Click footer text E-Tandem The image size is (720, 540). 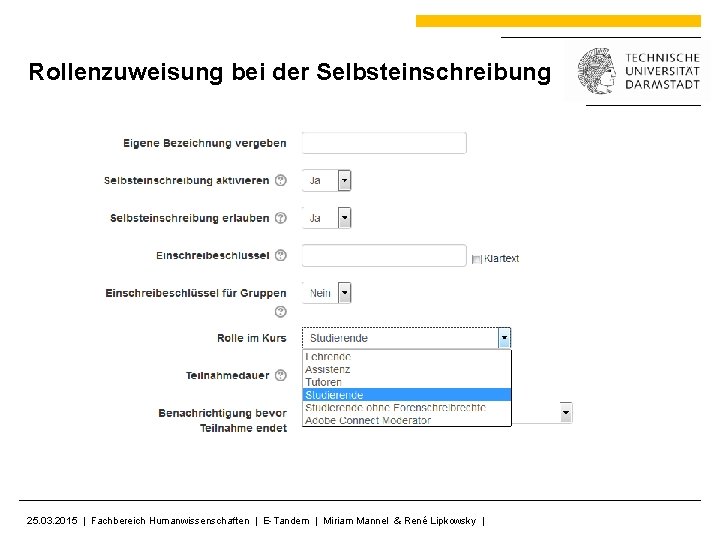point(287,521)
